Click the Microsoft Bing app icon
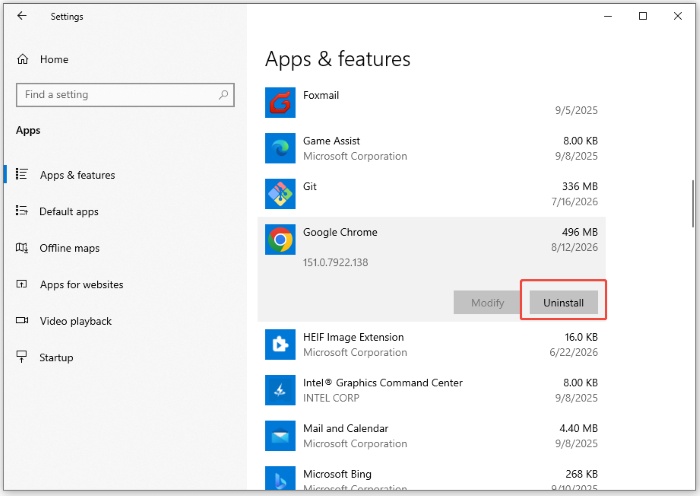Screen dimensions: 700x496 [280, 479]
